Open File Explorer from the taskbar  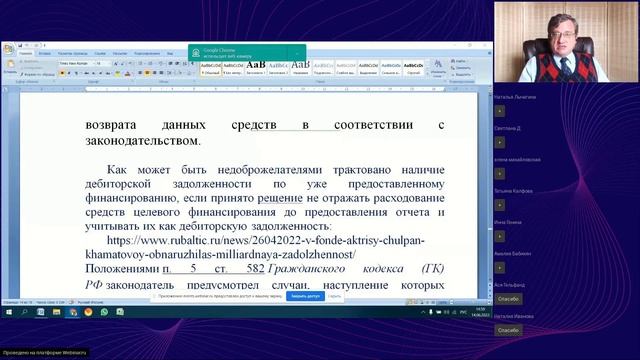click(56, 312)
